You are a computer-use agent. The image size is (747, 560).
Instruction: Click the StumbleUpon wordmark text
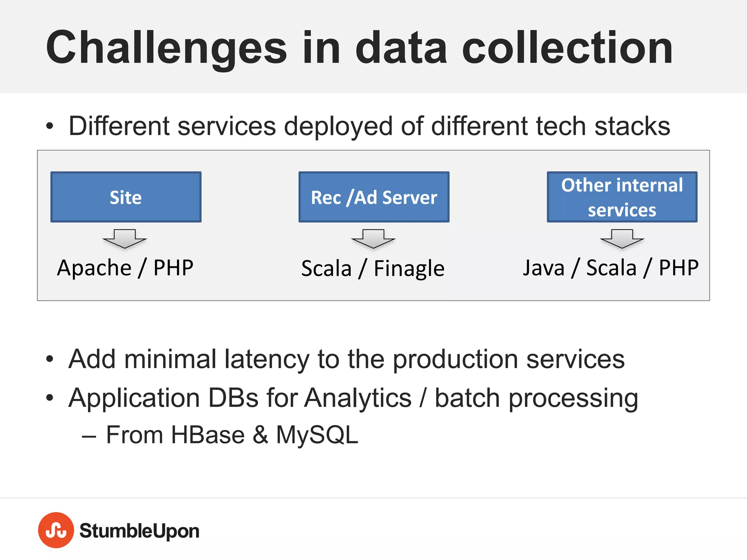(139, 531)
